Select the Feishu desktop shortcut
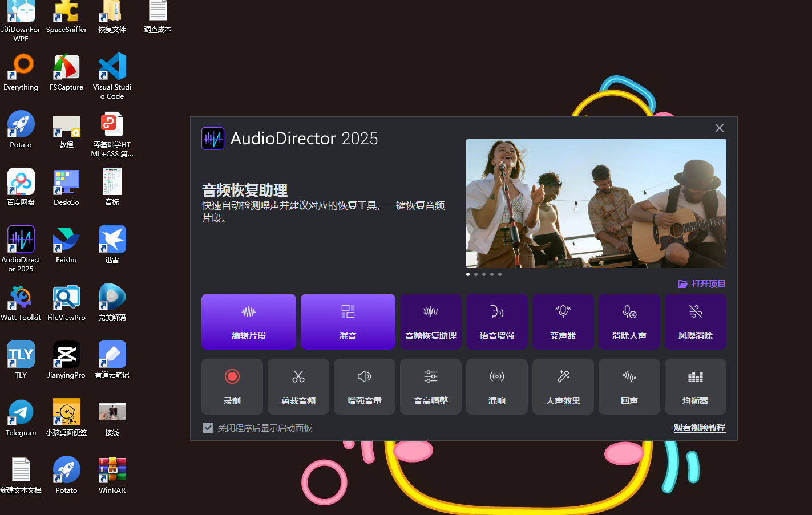 click(67, 245)
